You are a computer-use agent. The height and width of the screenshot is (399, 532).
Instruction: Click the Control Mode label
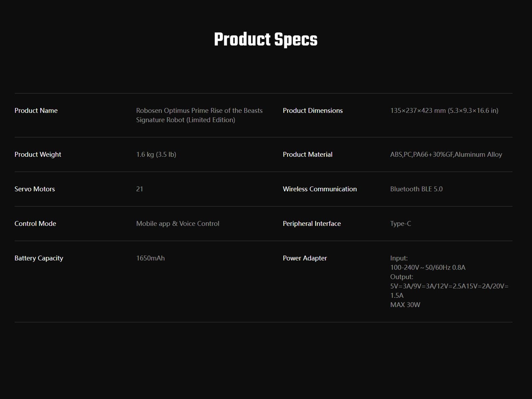[x=35, y=224]
